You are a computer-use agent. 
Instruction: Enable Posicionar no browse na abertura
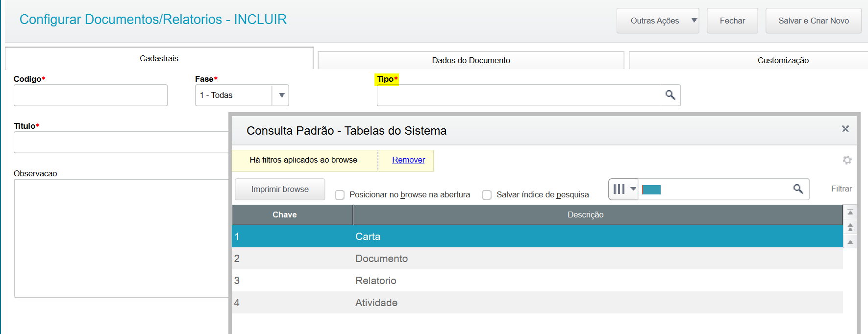coord(340,195)
